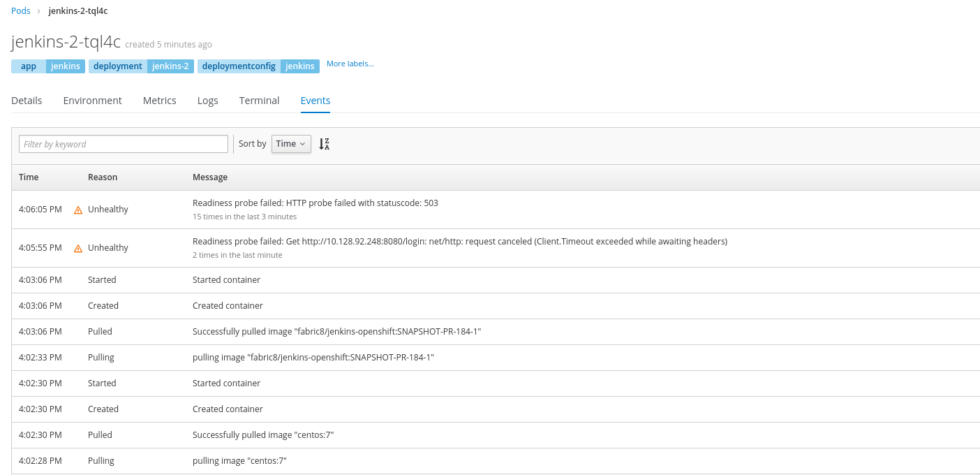The width and height of the screenshot is (980, 475).
Task: Open the Metrics tab for jenkins-2-tql4c
Action: coord(159,100)
